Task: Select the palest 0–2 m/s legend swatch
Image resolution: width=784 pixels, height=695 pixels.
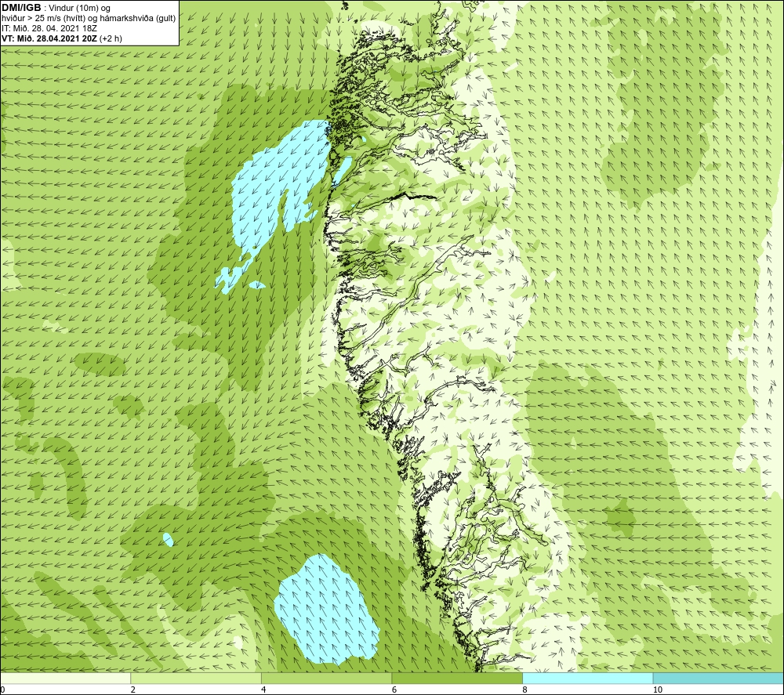Action: [66, 678]
